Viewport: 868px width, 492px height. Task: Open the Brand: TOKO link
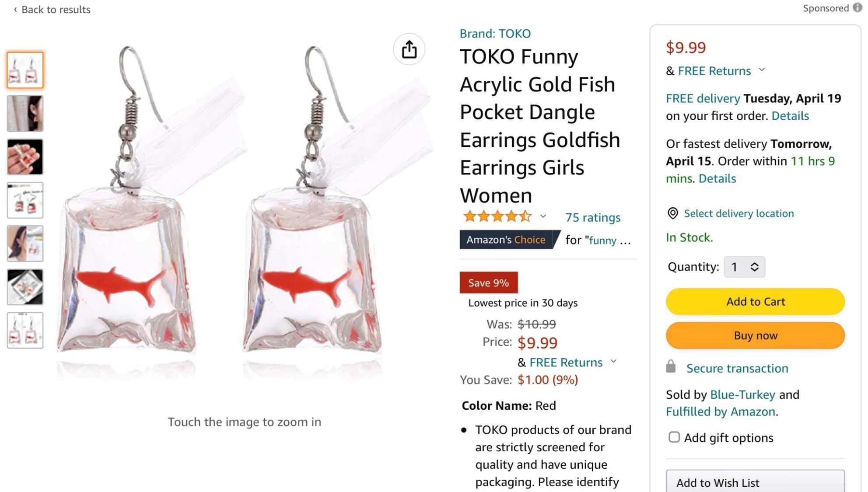tap(495, 34)
